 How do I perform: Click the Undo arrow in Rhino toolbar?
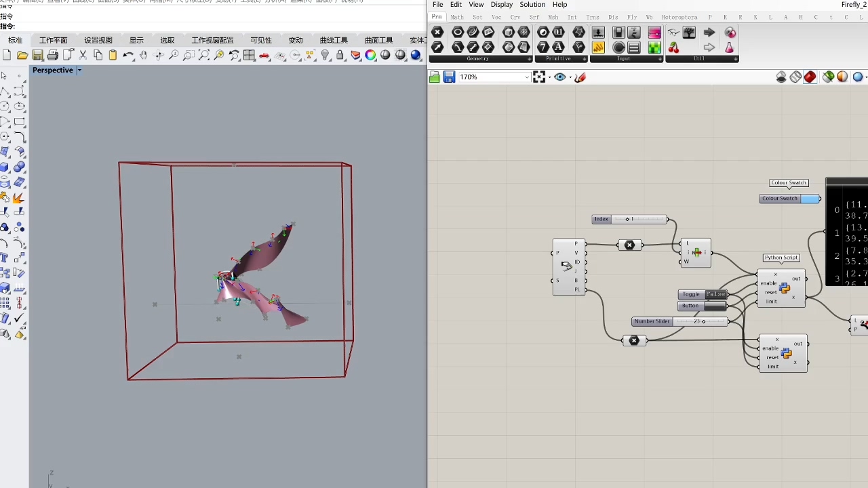(x=128, y=56)
